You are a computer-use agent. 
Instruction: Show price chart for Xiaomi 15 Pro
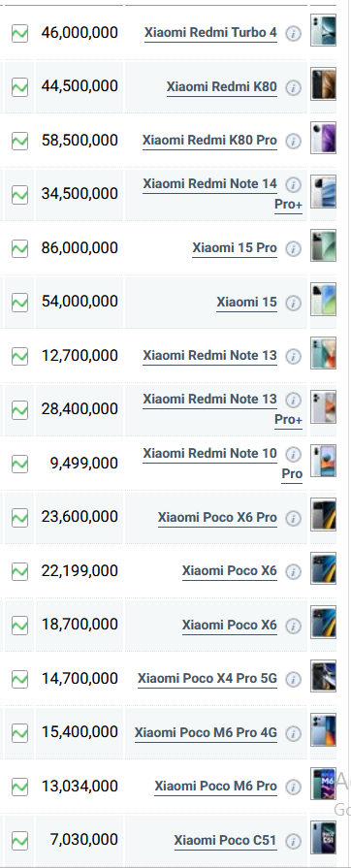click(20, 248)
